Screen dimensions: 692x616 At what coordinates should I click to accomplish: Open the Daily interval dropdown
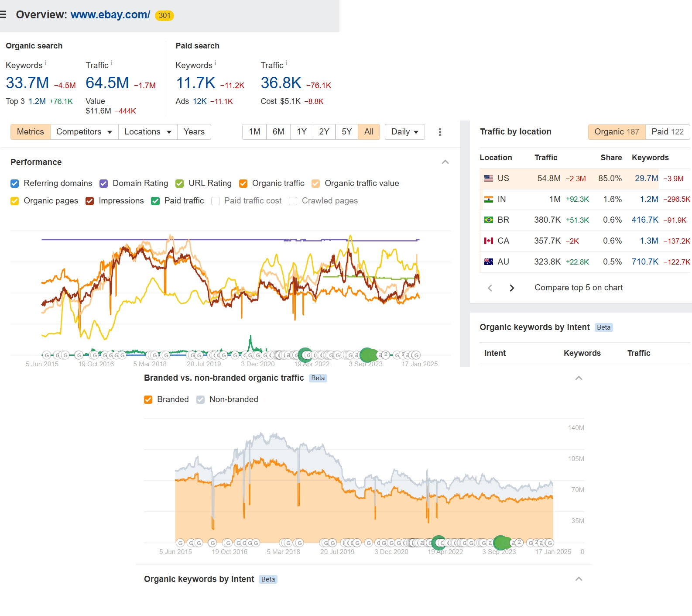click(404, 132)
